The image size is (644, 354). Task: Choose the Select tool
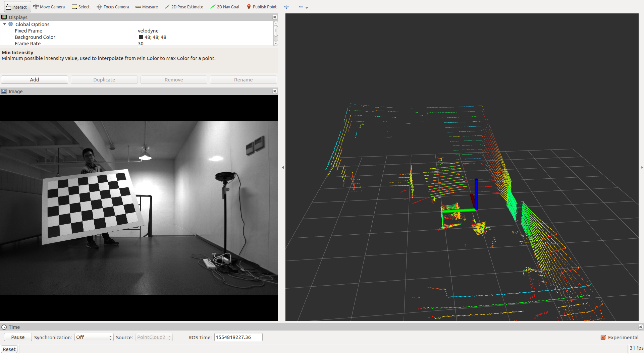(x=81, y=7)
